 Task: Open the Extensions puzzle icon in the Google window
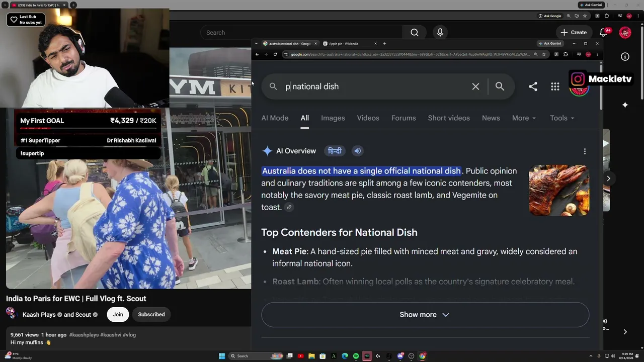[x=566, y=54]
